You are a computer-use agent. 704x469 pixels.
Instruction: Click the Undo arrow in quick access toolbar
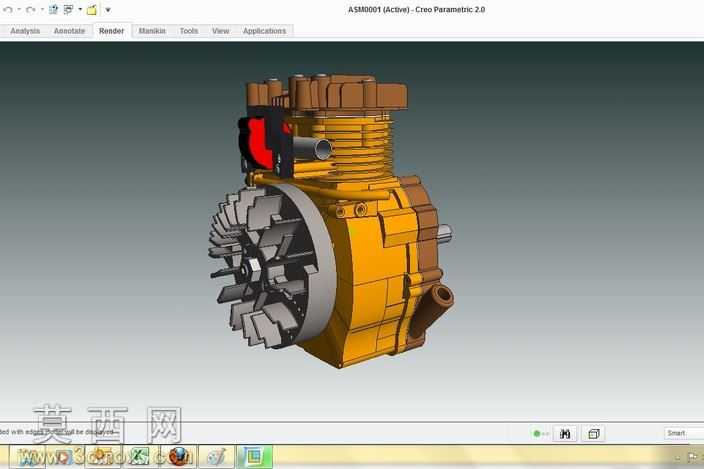pos(8,9)
